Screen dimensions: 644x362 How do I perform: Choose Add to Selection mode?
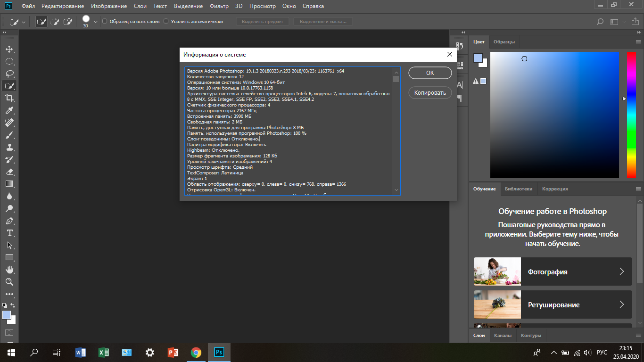pos(55,22)
